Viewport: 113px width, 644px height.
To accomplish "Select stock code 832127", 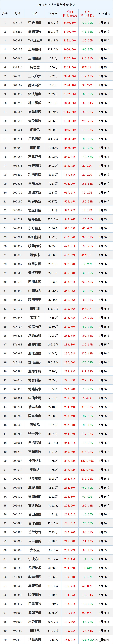I will pyautogui.click(x=17, y=309).
